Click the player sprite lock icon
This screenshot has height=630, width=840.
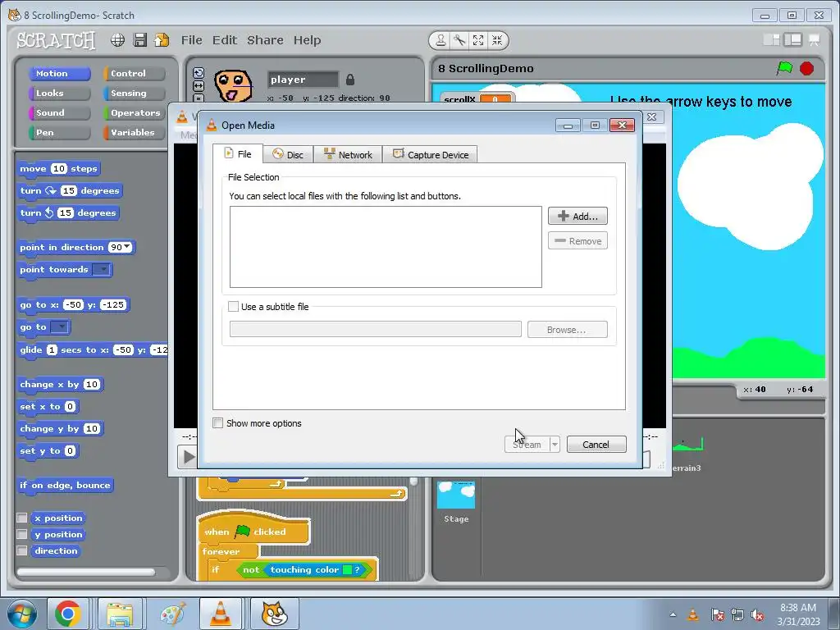point(349,80)
